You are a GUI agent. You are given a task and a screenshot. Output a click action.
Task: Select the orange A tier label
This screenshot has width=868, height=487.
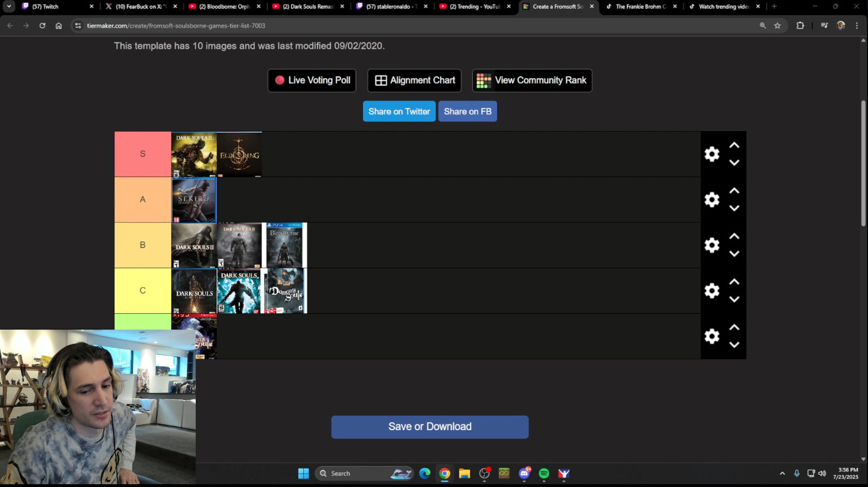tap(143, 200)
